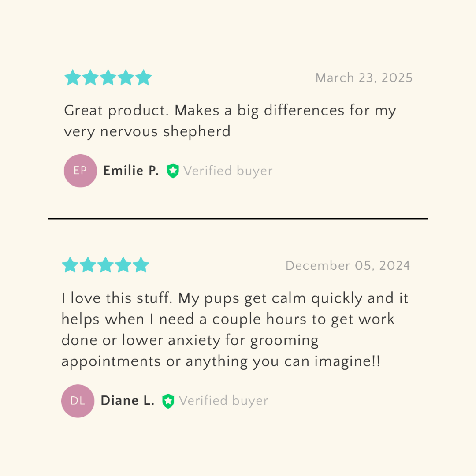This screenshot has height=476, width=476.
Task: Click the first star in Diane's rating
Action: click(x=70, y=265)
